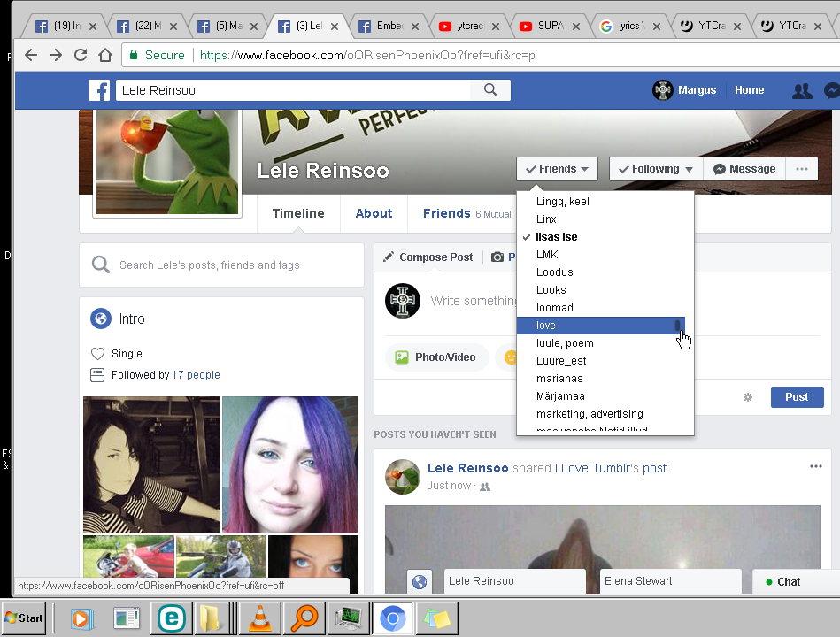The image size is (840, 637).
Task: Open the post options three-dot menu
Action: (815, 466)
